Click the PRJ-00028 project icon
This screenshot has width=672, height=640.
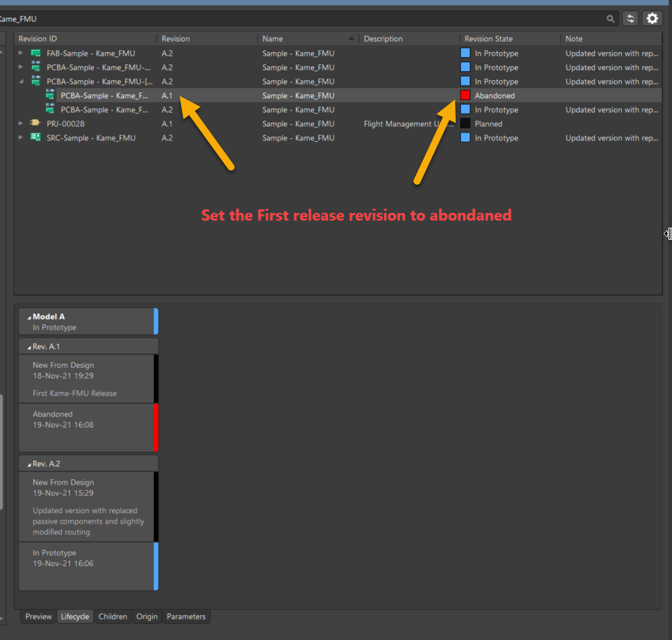click(x=35, y=123)
